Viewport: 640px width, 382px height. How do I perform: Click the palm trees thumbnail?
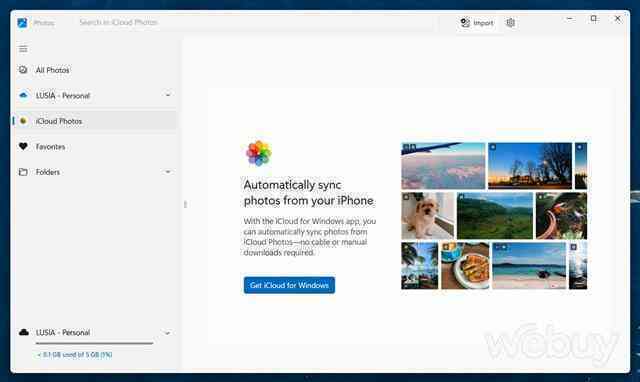(420, 266)
